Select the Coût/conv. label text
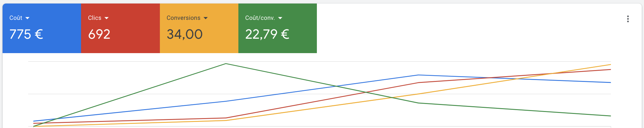 260,18
